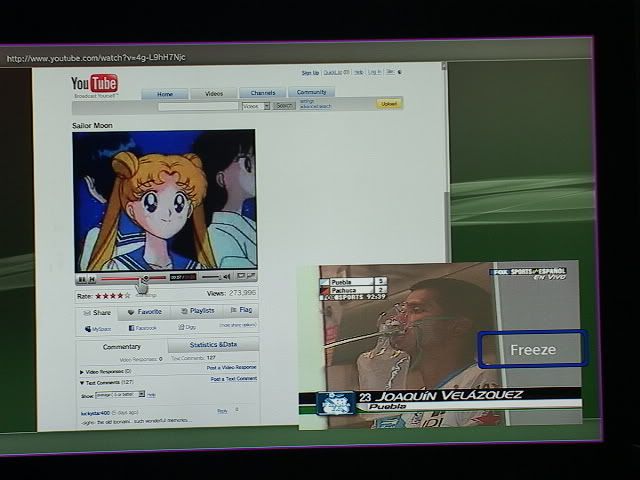
Task: Click the Help link in header
Action: 358,72
